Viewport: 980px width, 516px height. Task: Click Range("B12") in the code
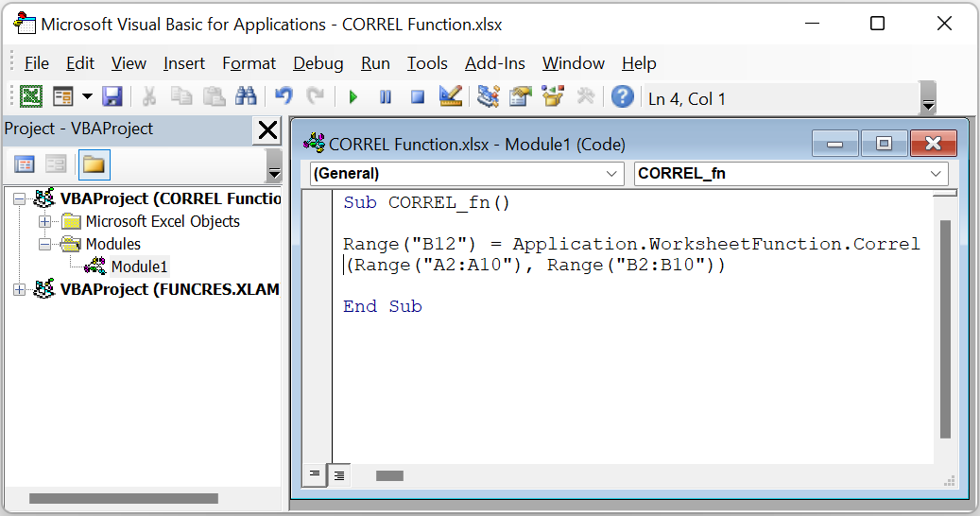(x=409, y=244)
